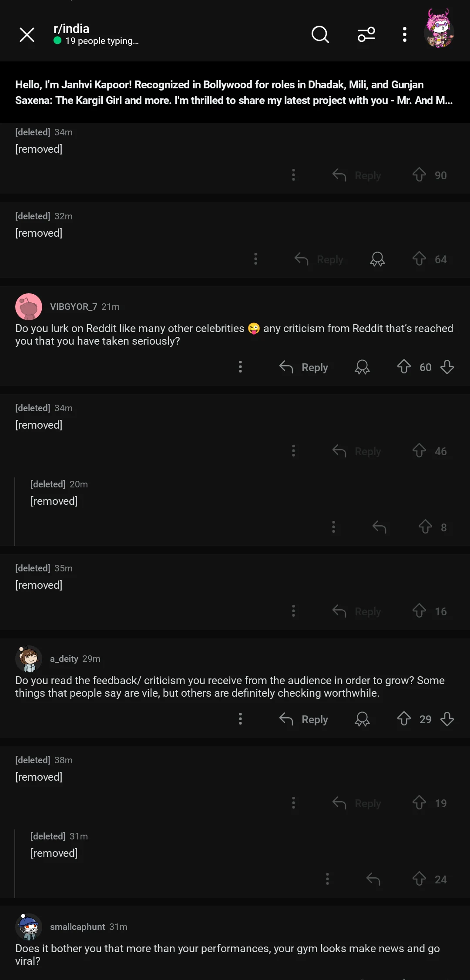Open the three-dot menu on the 16-upvote removed comment
This screenshot has height=980, width=470.
pyautogui.click(x=293, y=611)
